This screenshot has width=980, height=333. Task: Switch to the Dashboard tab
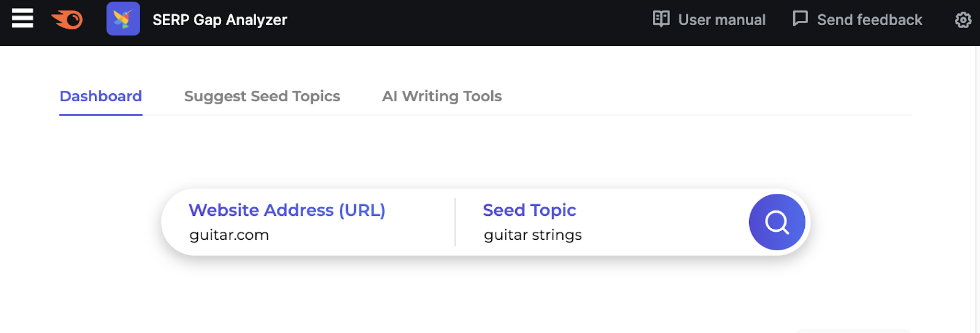100,96
